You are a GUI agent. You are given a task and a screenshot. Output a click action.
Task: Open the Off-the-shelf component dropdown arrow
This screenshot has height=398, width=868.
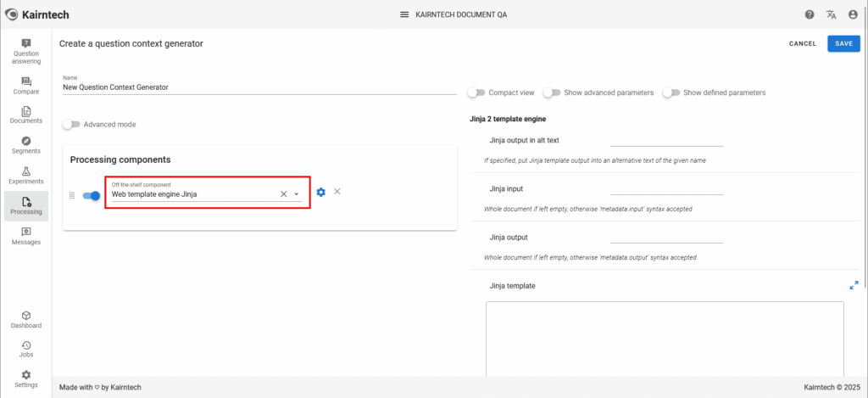(x=297, y=194)
